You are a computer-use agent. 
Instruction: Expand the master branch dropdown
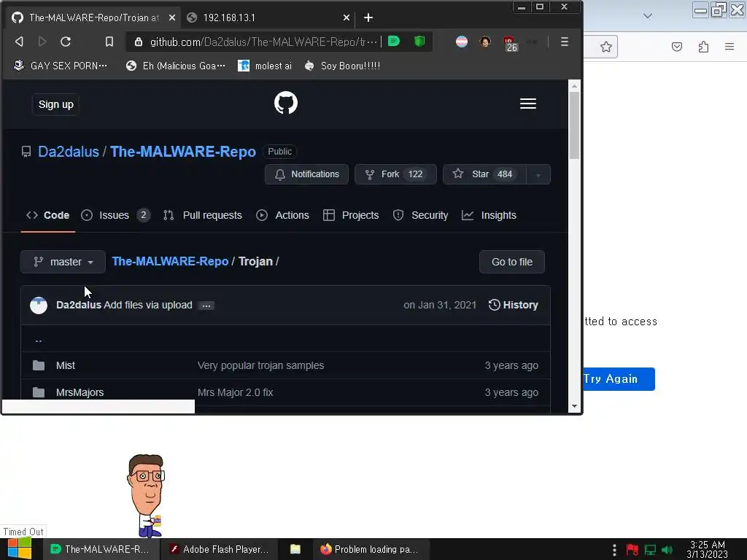coord(63,262)
